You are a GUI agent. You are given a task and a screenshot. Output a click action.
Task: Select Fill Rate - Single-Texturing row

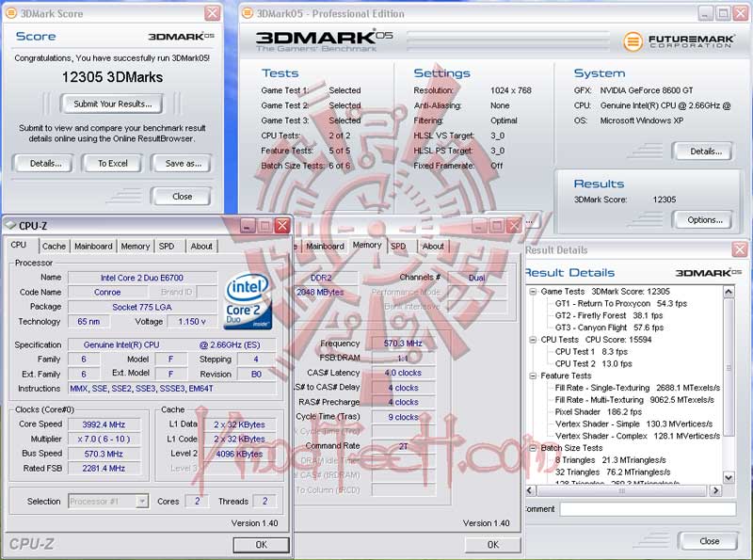(x=637, y=388)
